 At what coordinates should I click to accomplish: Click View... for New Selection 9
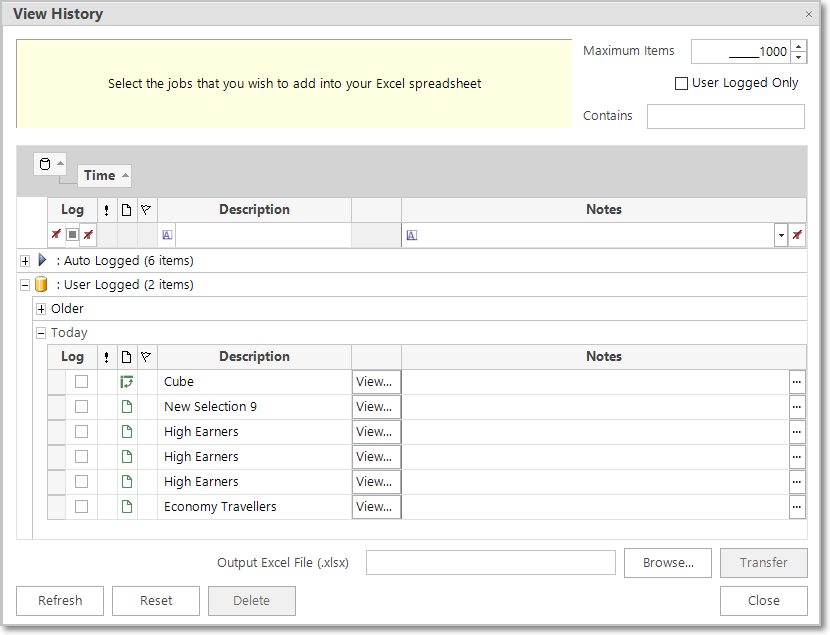click(x=376, y=406)
